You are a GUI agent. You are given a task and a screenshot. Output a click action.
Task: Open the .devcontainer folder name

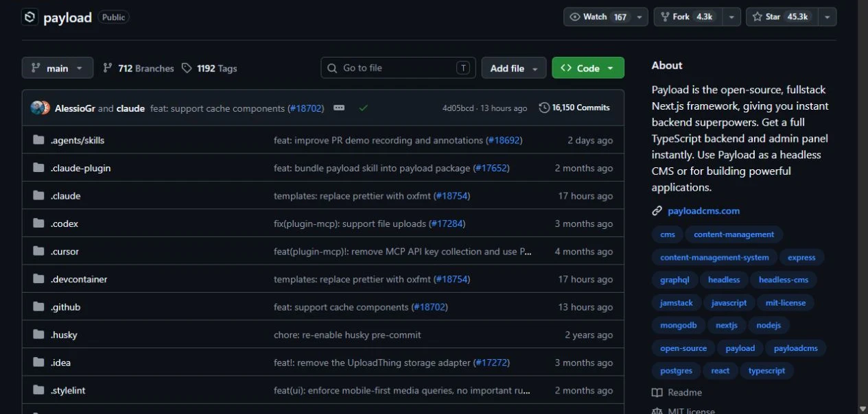[x=79, y=279]
